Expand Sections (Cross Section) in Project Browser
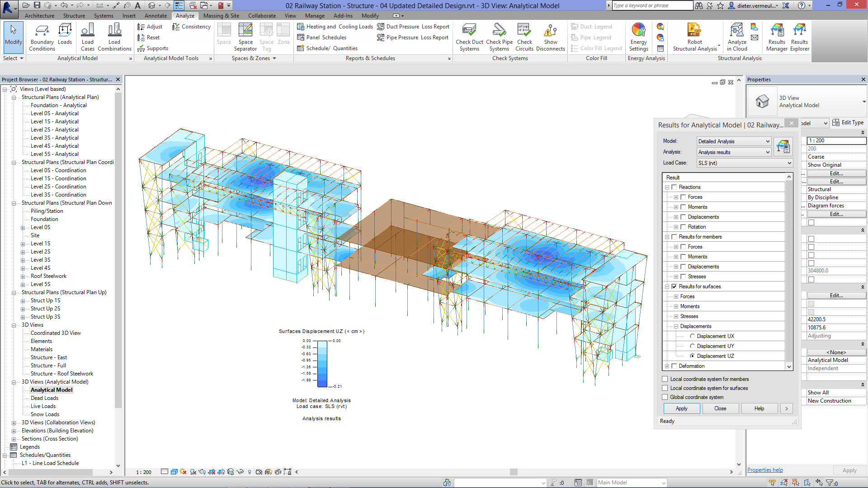This screenshot has width=868, height=488. pos(14,438)
